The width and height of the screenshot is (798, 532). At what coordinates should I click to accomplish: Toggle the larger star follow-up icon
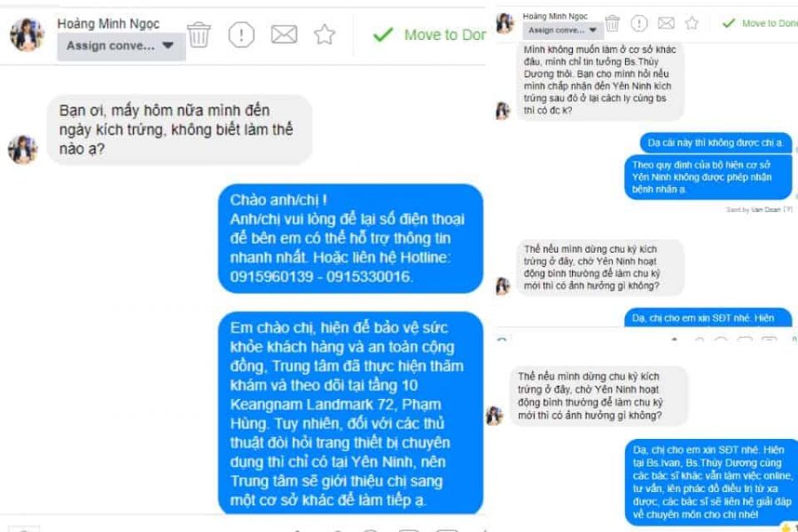coord(325,35)
